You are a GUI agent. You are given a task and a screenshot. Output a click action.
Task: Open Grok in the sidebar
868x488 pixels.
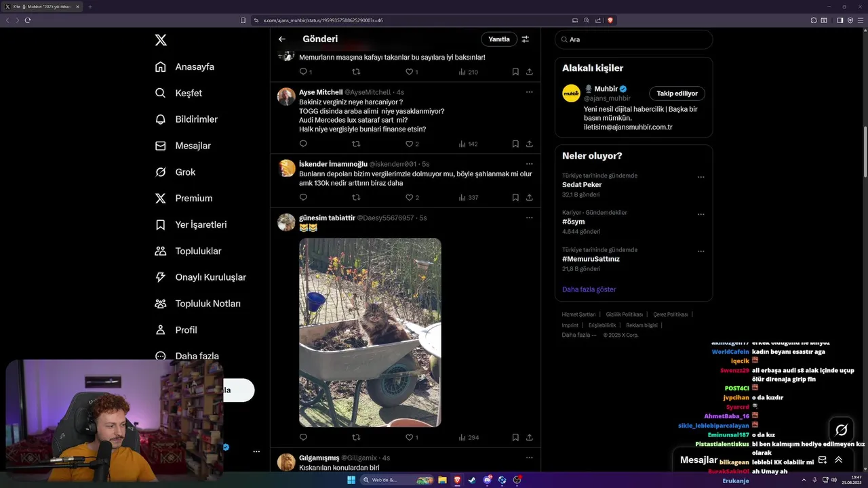(x=175, y=172)
